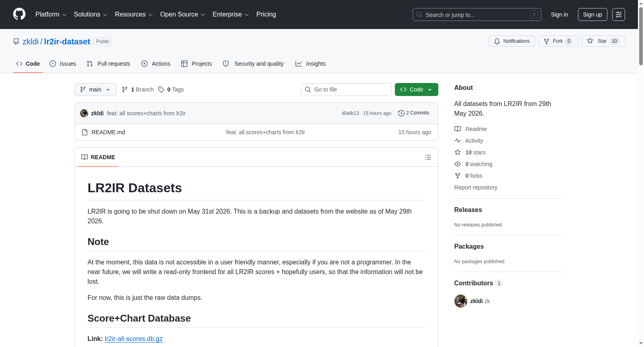Open the Issues tab
Screen dimensions: 644x347
coord(63,64)
